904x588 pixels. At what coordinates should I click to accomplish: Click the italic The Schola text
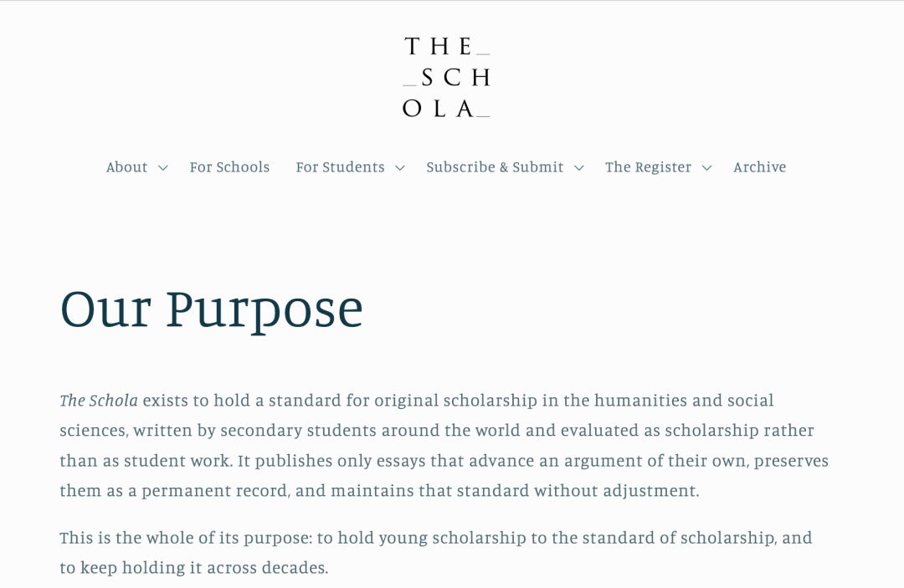99,401
